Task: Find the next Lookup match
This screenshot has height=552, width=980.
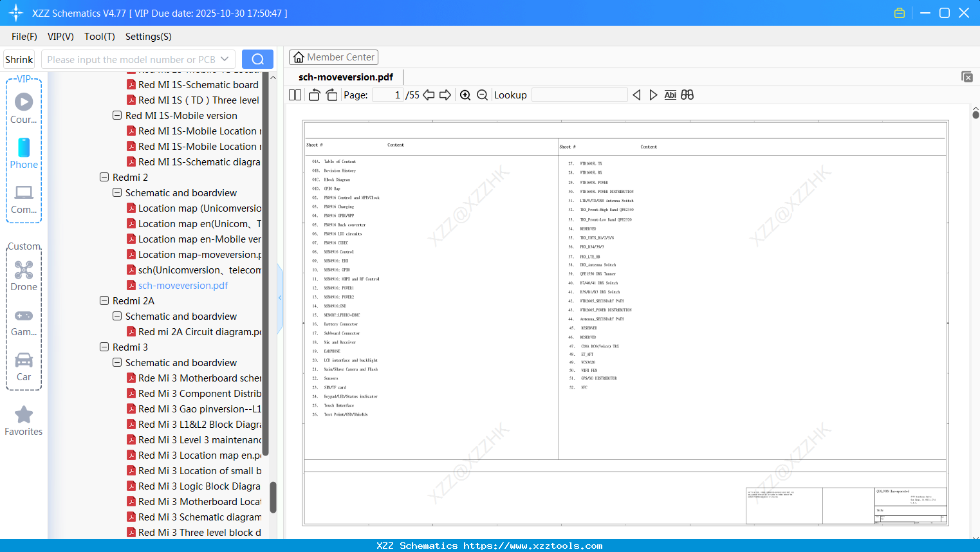Action: [x=653, y=95]
